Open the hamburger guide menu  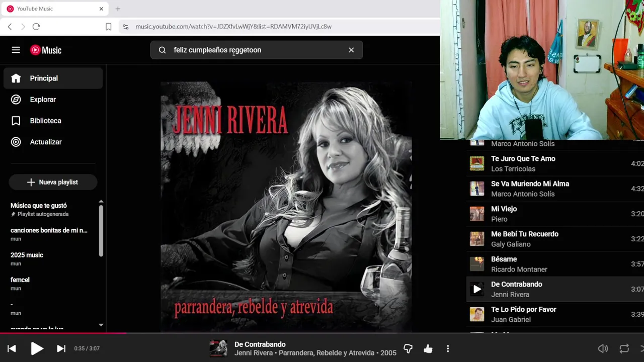pyautogui.click(x=16, y=50)
